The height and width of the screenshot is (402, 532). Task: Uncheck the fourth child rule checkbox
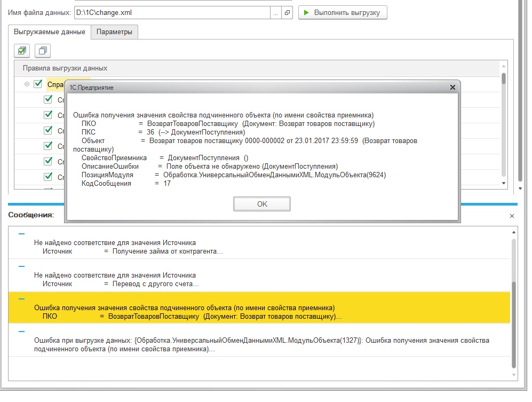pyautogui.click(x=48, y=146)
